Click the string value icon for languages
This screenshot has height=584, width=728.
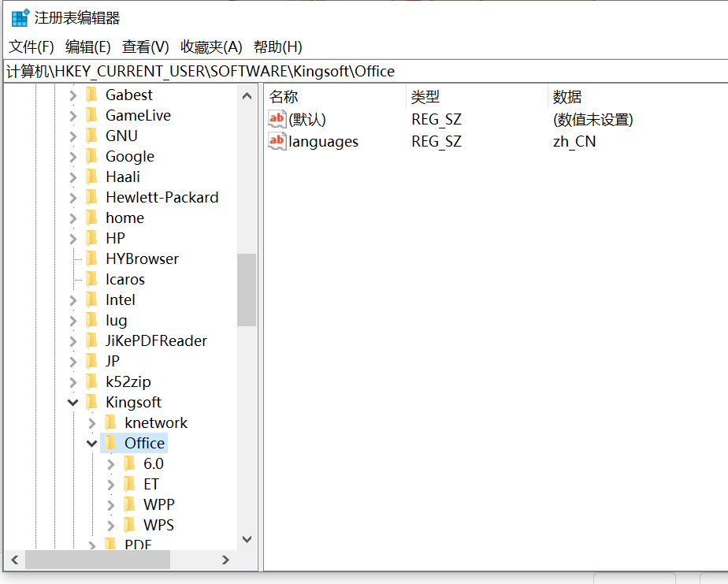(277, 141)
